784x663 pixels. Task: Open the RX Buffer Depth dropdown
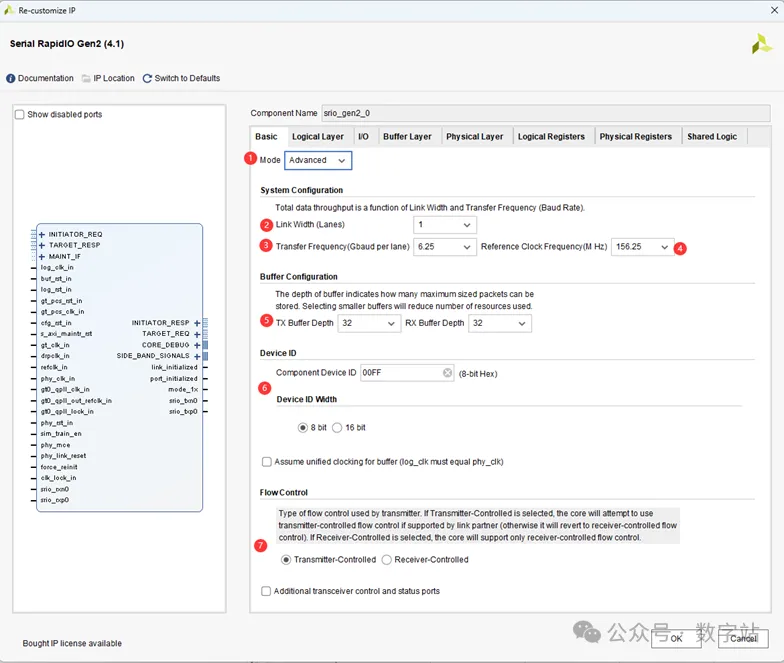click(500, 324)
